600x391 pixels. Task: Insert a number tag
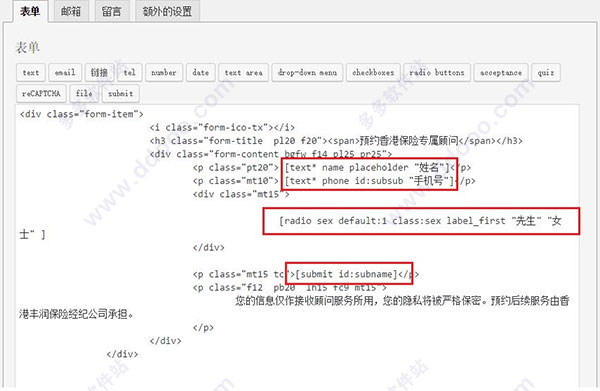tap(164, 72)
